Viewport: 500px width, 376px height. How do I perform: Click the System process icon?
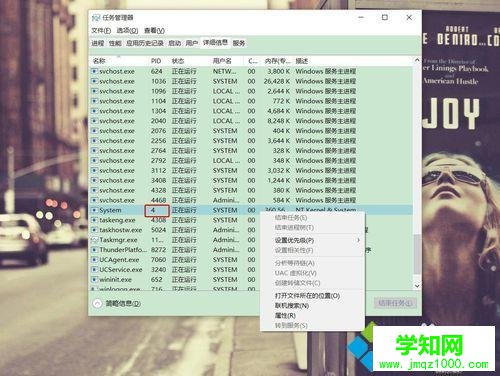[x=95, y=210]
